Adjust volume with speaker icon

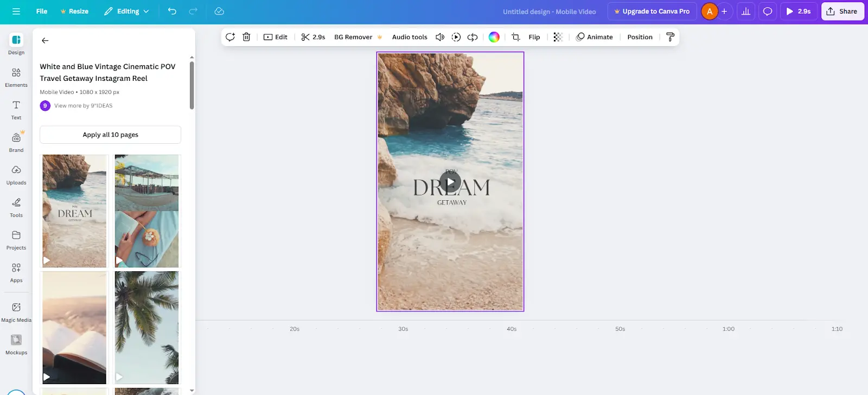(440, 37)
